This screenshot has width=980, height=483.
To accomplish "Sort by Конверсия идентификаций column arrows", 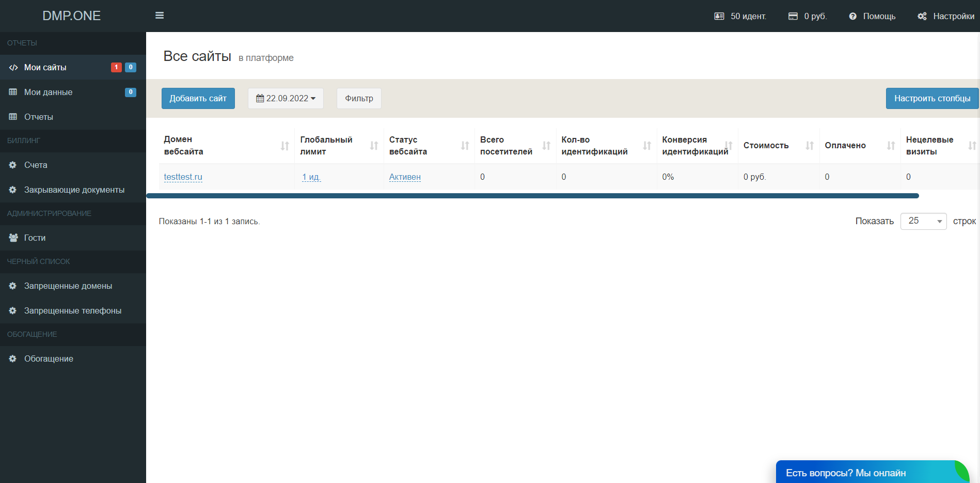I will point(729,146).
